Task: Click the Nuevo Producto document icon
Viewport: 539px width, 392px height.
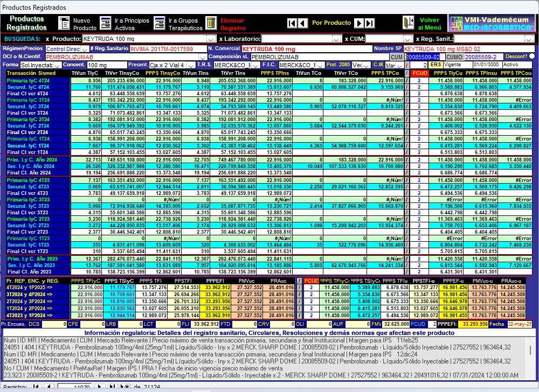Action: (x=64, y=23)
